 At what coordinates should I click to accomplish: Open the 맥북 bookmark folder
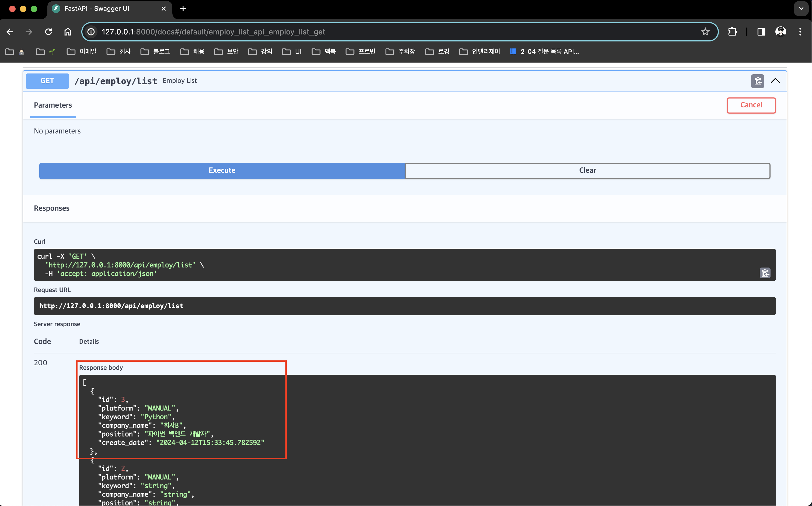(x=324, y=51)
